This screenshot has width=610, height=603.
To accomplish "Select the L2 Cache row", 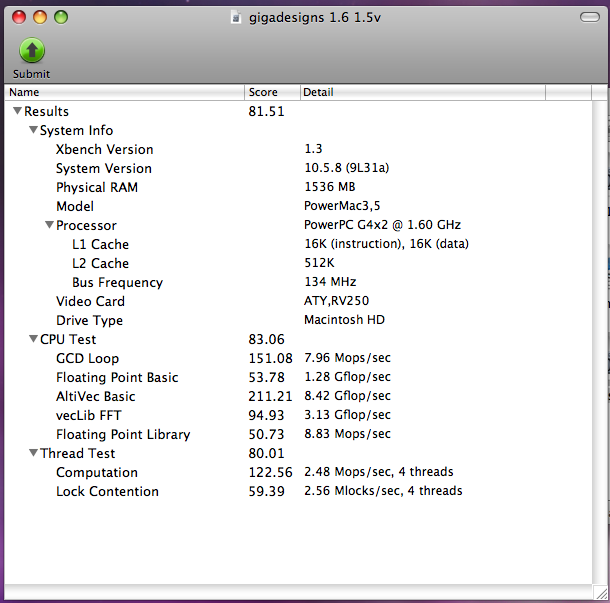I will point(298,263).
